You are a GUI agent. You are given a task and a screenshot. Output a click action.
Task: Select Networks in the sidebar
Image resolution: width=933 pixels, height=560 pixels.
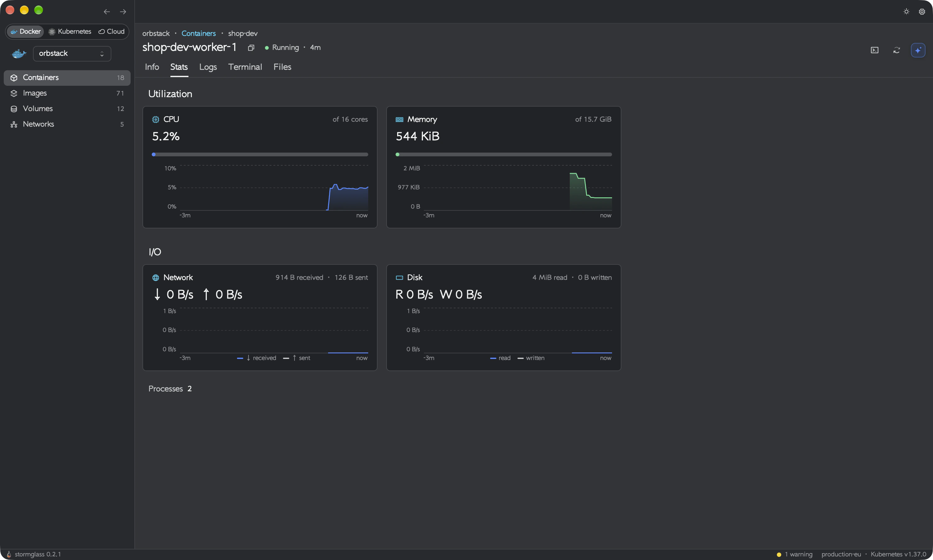[67, 124]
